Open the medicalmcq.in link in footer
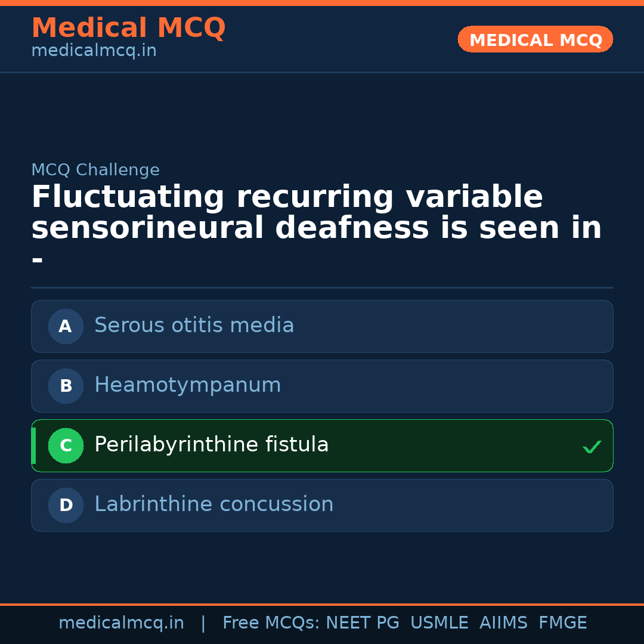Viewport: 644px width, 644px height. click(121, 623)
